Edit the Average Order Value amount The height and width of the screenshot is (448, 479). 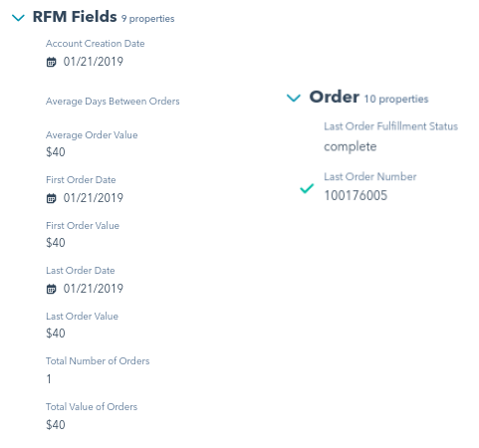tap(56, 152)
